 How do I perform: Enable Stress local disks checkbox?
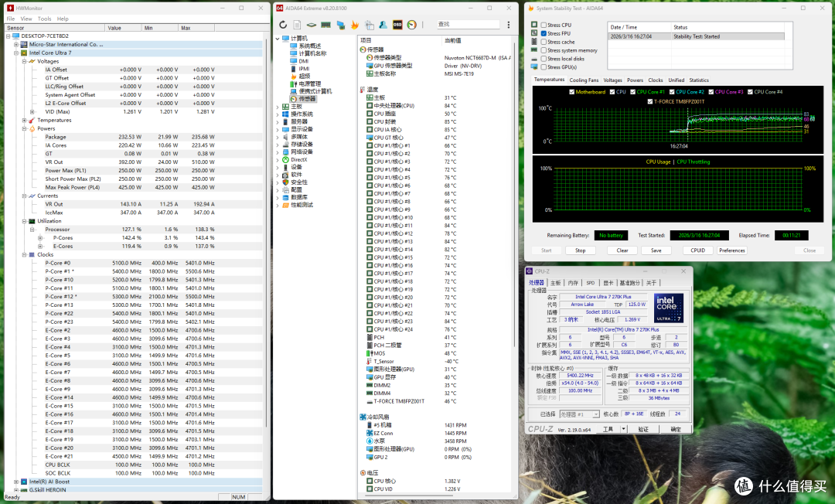[544, 59]
